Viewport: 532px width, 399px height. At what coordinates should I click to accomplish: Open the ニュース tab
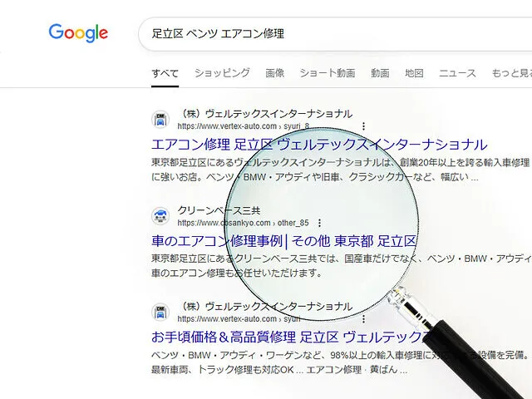(x=457, y=73)
